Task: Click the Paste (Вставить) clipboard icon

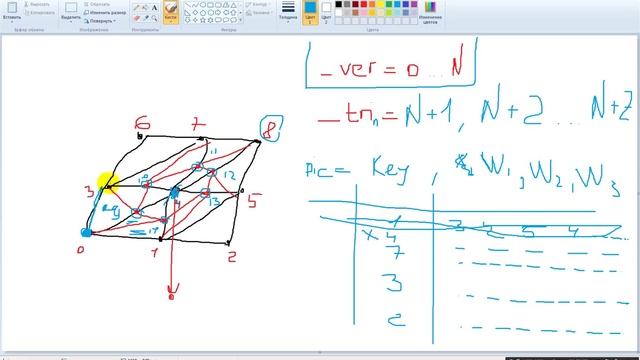Action: tap(12, 7)
